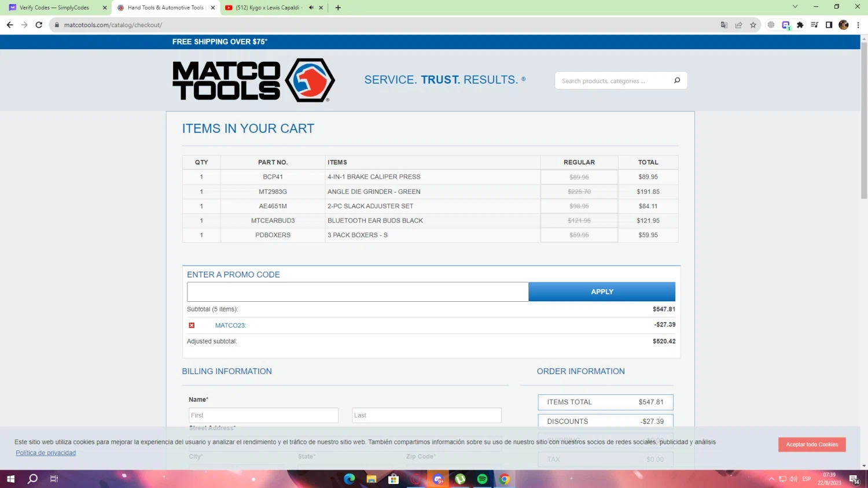The image size is (868, 488).
Task: Select the 2-PC SLACK ADJUSTER SET item
Action: point(370,206)
